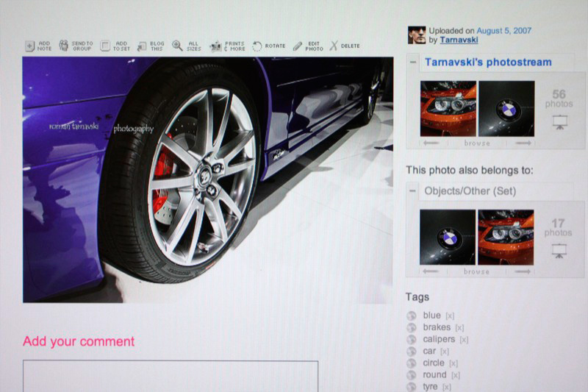This screenshot has height=392, width=588.
Task: Click the Send to Group icon
Action: [63, 46]
